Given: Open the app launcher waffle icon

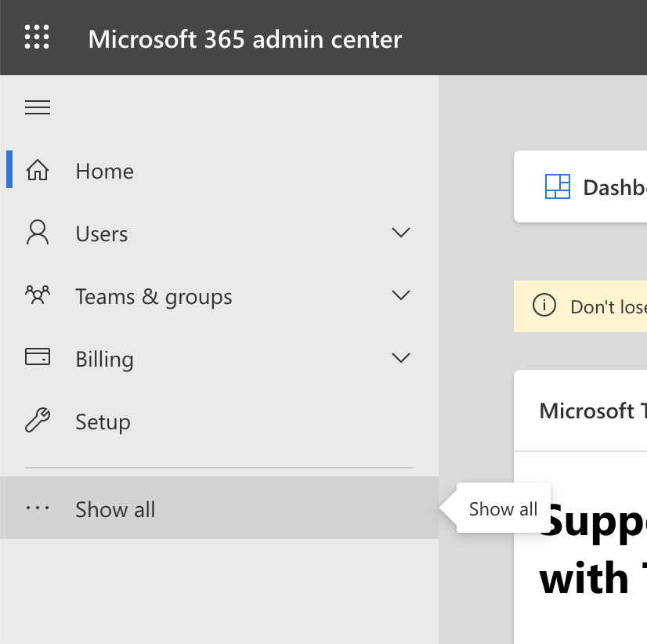Looking at the screenshot, I should 37,37.
